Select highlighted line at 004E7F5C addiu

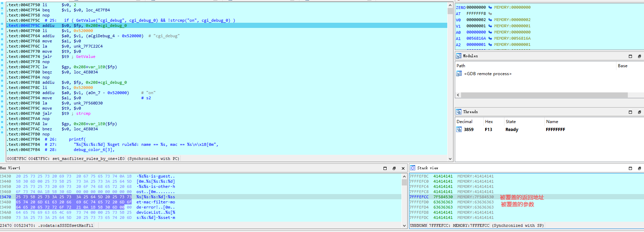tap(226, 26)
